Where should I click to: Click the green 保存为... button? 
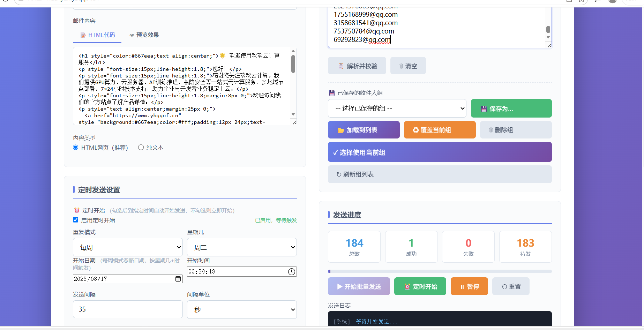[511, 108]
